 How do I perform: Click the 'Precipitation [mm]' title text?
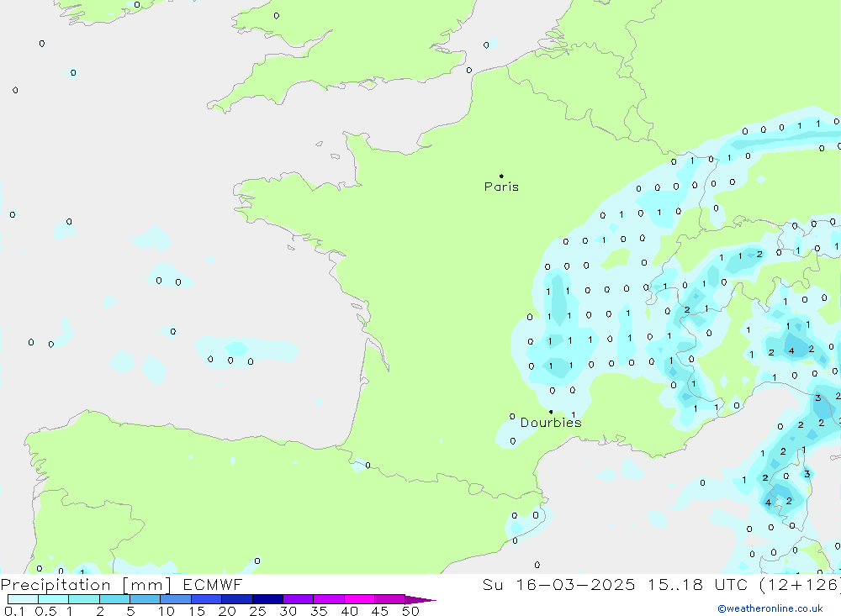pyautogui.click(x=86, y=584)
